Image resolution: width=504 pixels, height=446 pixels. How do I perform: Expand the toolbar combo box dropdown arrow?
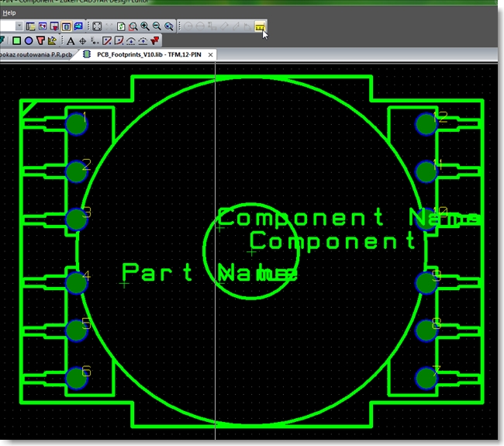(19, 26)
